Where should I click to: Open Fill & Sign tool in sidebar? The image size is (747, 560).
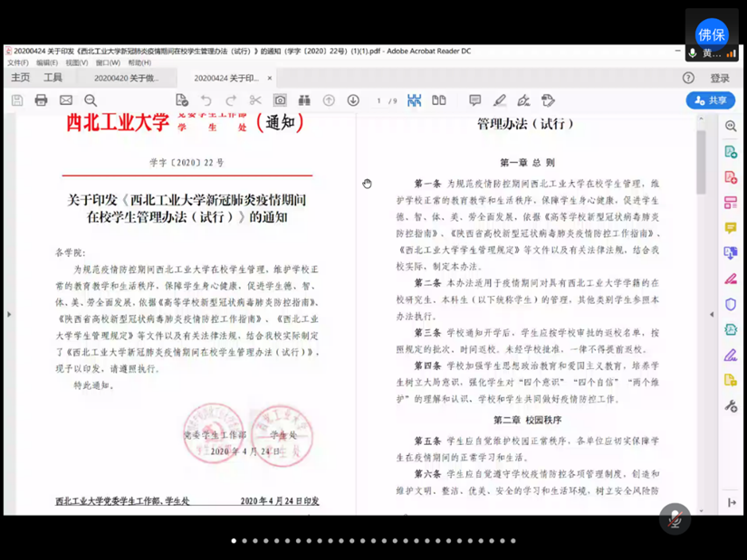tap(730, 356)
